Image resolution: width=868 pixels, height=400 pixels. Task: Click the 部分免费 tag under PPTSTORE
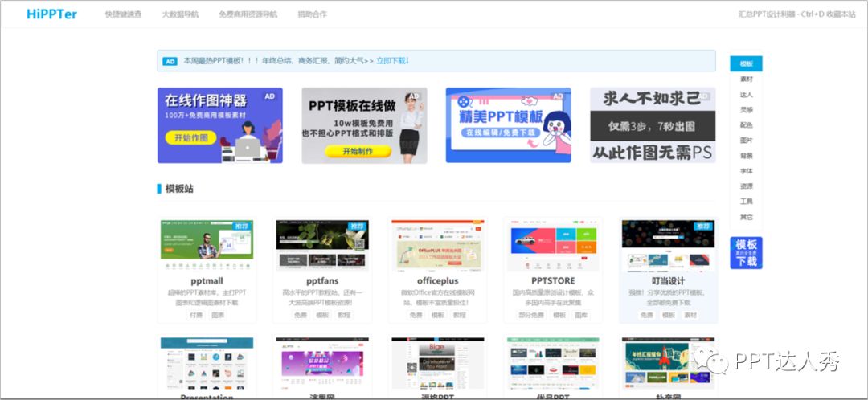click(531, 315)
